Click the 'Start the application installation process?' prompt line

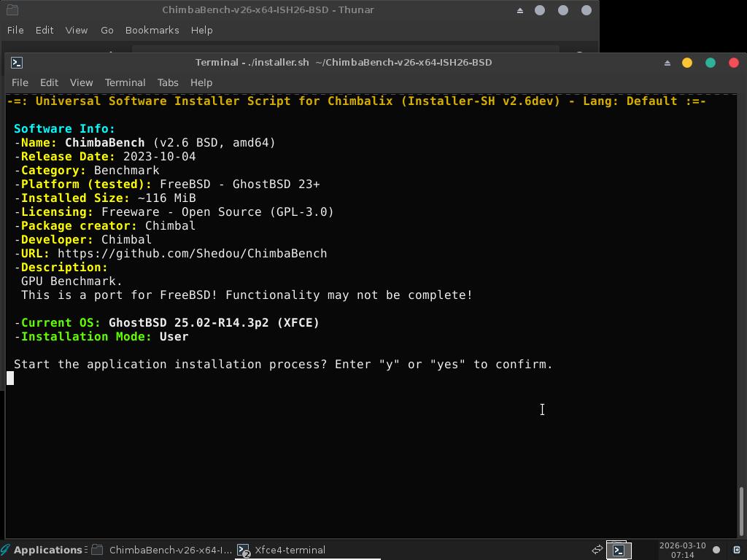pos(284,365)
